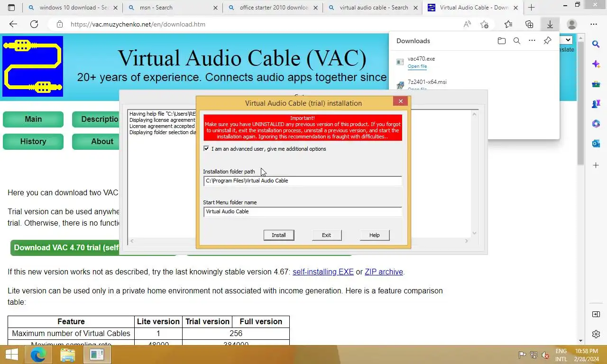Image resolution: width=607 pixels, height=364 pixels.
Task: Open the browser profile avatar
Action: [572, 24]
